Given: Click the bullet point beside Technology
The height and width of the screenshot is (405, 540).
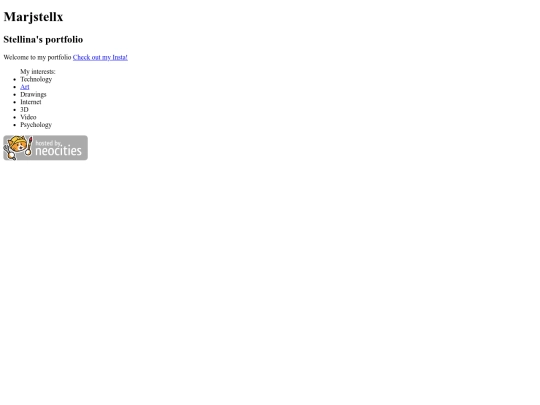Looking at the screenshot, I should click(14, 80).
